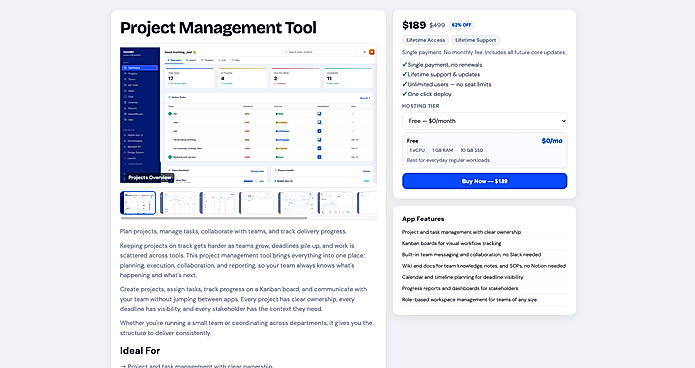Click 'Role-based workspace management' feature

[469, 299]
